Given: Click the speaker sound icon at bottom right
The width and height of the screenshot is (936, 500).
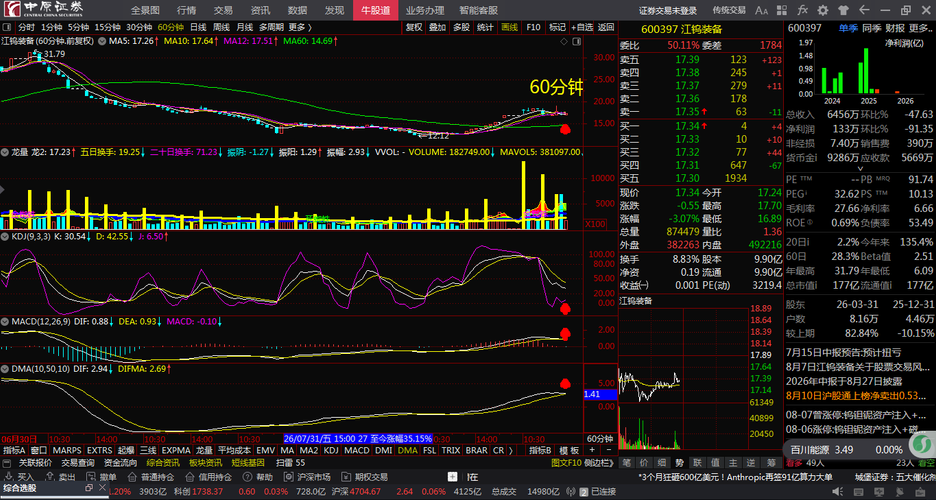Looking at the screenshot, I should pos(838,492).
